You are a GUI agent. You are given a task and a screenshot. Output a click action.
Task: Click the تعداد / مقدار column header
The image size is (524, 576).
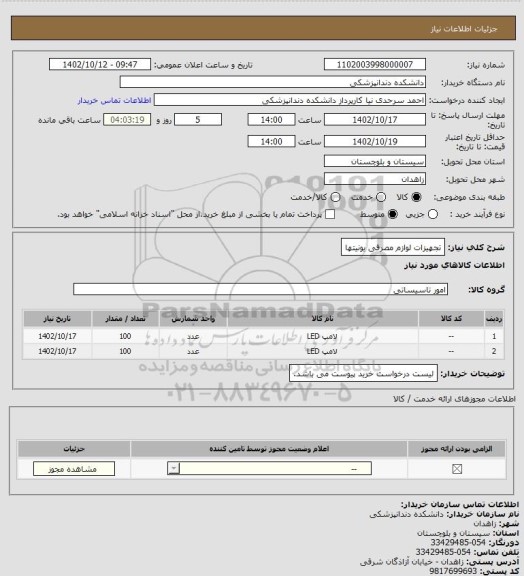click(125, 319)
